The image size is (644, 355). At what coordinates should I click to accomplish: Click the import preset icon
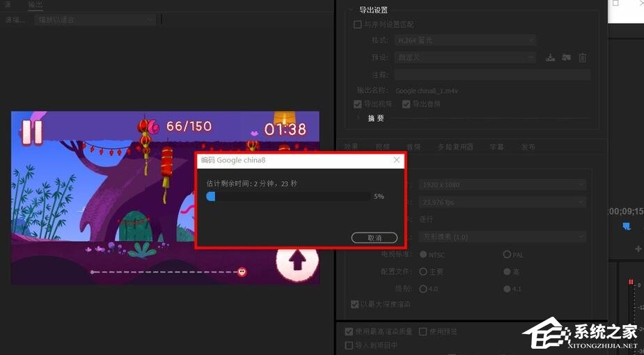pyautogui.click(x=567, y=58)
